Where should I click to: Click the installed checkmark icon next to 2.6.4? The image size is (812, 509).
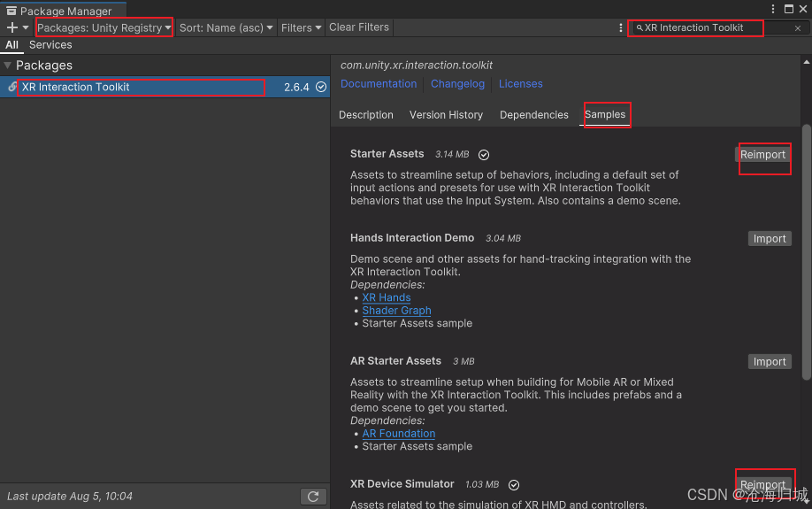(x=321, y=87)
